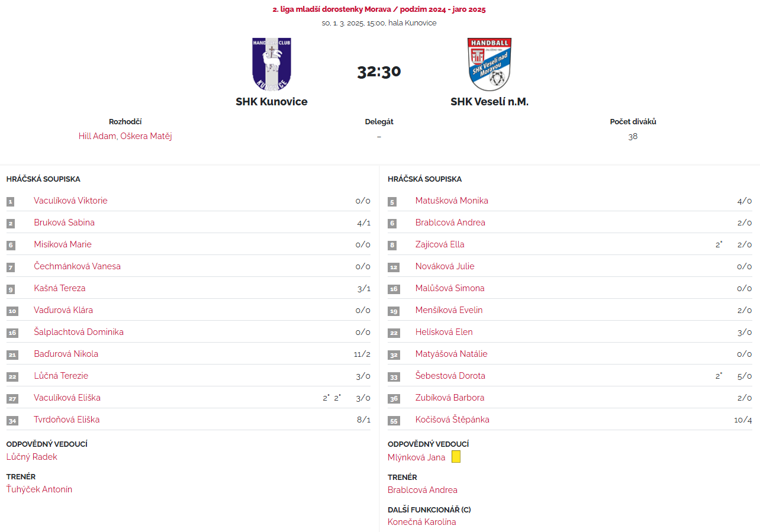This screenshot has height=532, width=760.
Task: Click jersey number 21 badge for Baďurová
Action: coord(12,354)
